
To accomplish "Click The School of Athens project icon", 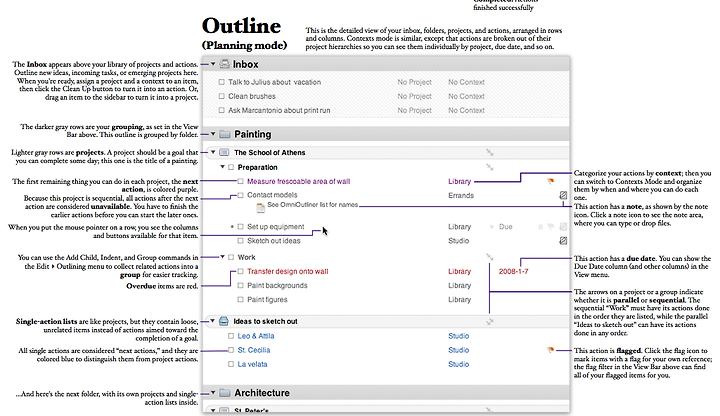I will pyautogui.click(x=224, y=152).
